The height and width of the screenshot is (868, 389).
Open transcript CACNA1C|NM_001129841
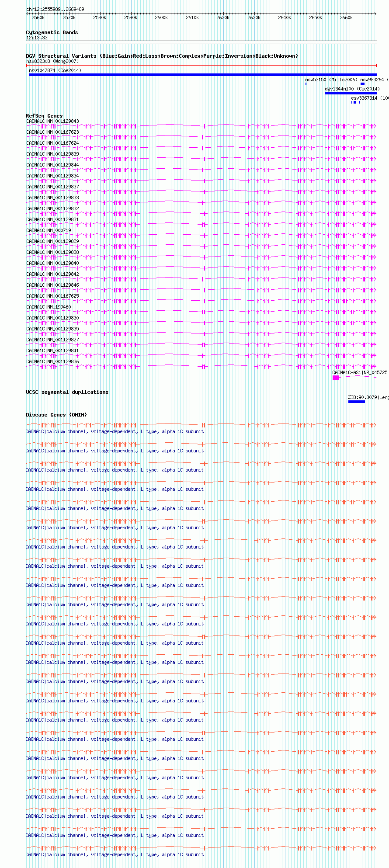click(52, 351)
